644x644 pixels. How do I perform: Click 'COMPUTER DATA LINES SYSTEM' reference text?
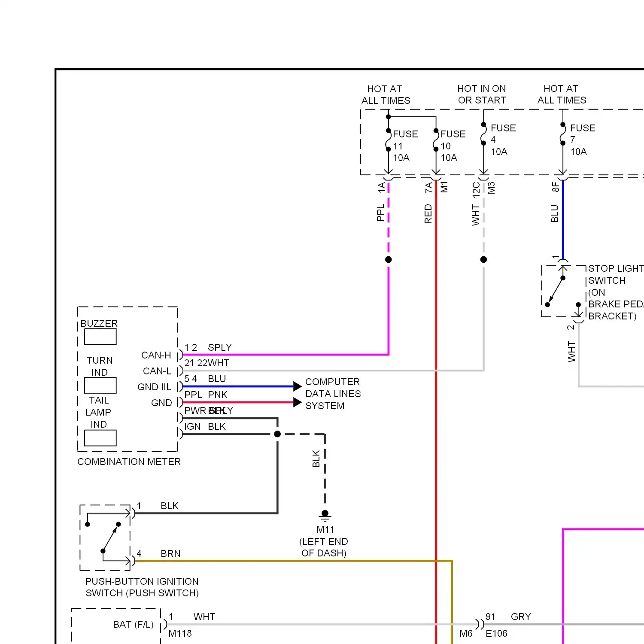[333, 394]
